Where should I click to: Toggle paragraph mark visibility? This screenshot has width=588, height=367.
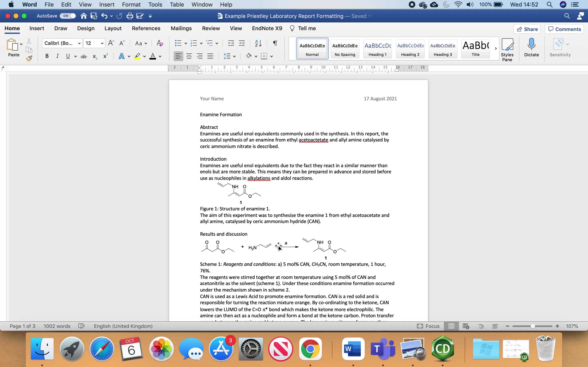click(275, 43)
